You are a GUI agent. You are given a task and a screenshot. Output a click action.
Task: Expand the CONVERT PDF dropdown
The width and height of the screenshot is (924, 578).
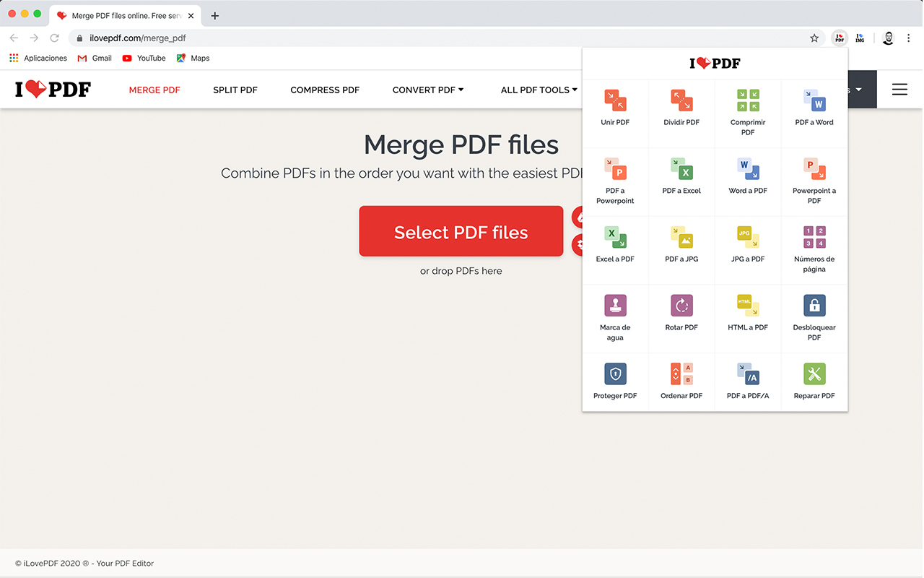[427, 90]
